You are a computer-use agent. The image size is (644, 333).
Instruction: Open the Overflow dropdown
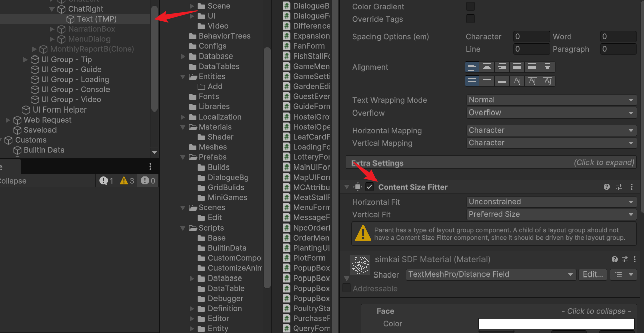551,113
